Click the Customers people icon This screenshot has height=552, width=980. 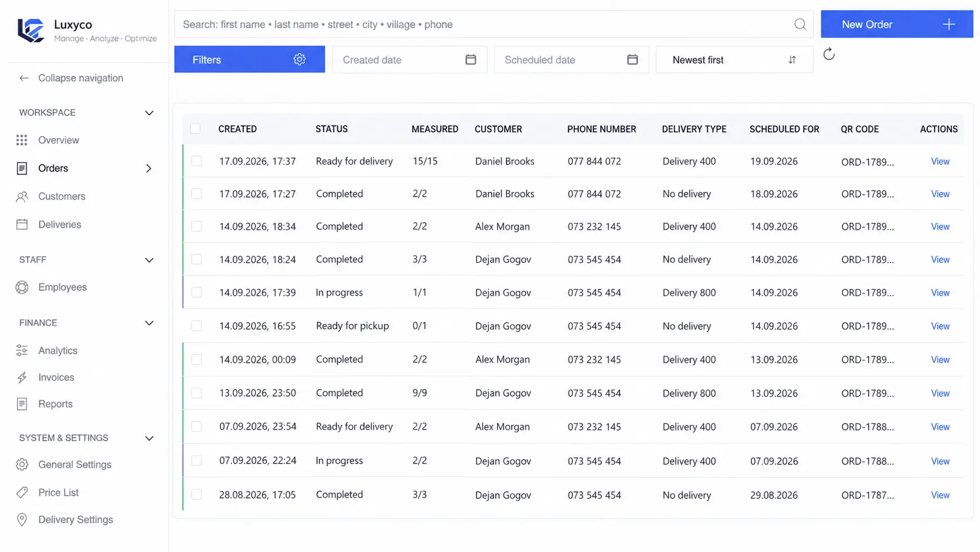tap(22, 197)
